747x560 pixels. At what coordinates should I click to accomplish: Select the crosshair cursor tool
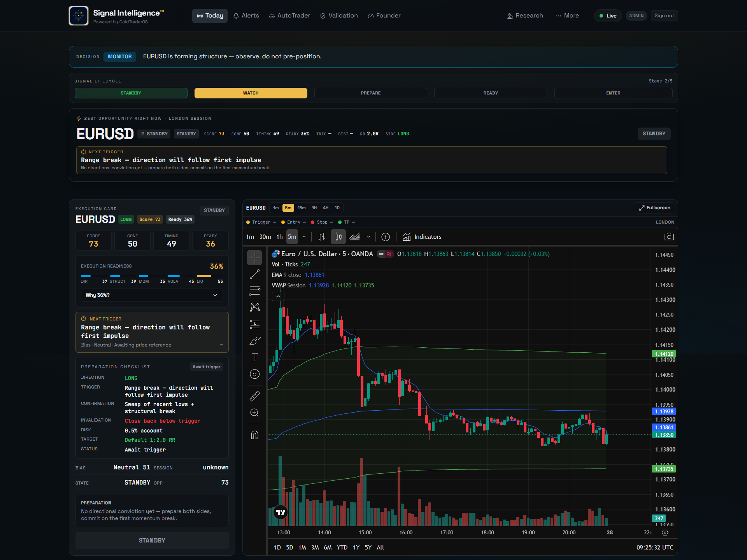click(x=255, y=257)
